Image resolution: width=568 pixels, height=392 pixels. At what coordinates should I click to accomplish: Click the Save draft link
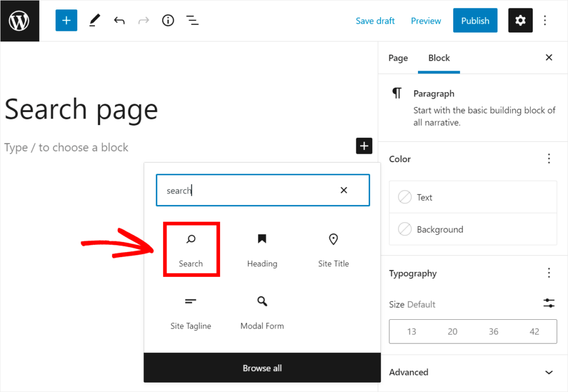[375, 20]
